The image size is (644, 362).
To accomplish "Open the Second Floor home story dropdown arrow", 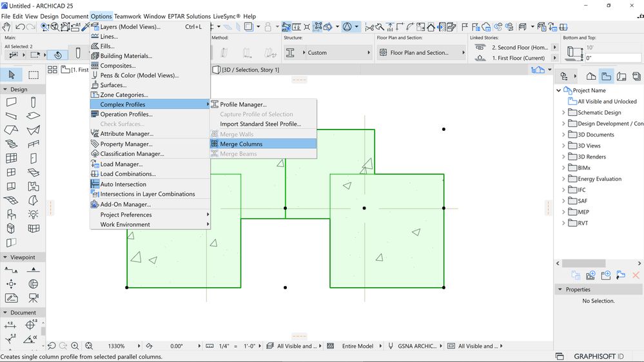I will tap(555, 47).
